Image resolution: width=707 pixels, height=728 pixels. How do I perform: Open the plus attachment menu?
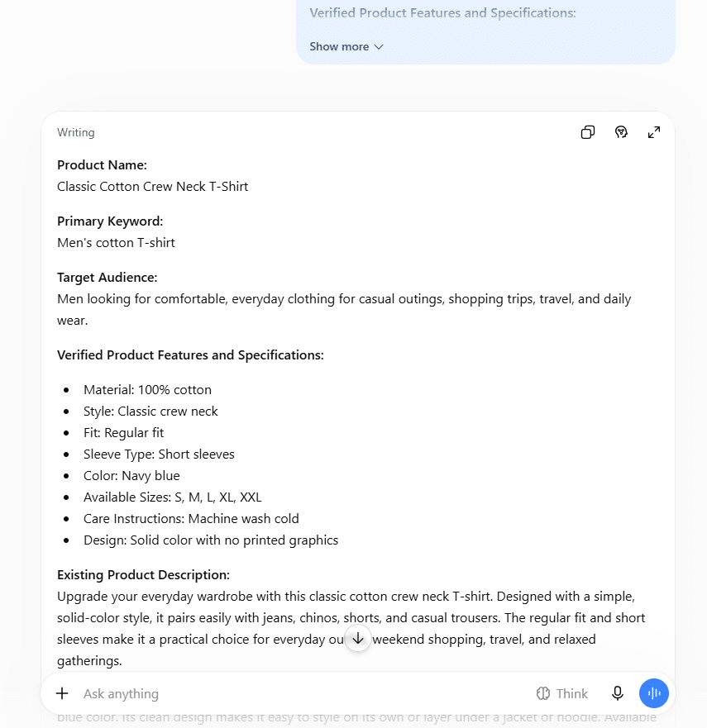[x=62, y=693]
